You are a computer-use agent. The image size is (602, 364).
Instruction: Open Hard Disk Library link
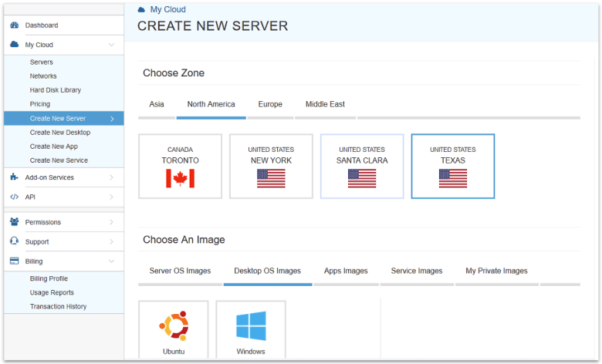56,90
